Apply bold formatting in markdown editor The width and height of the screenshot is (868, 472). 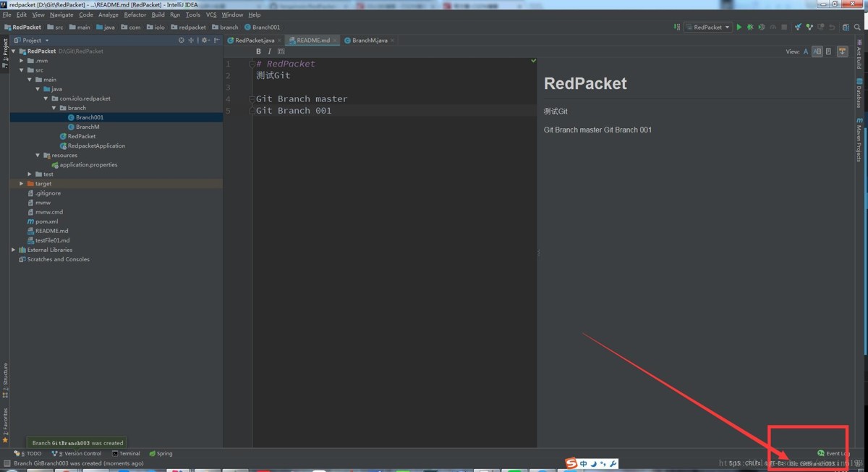(258, 51)
